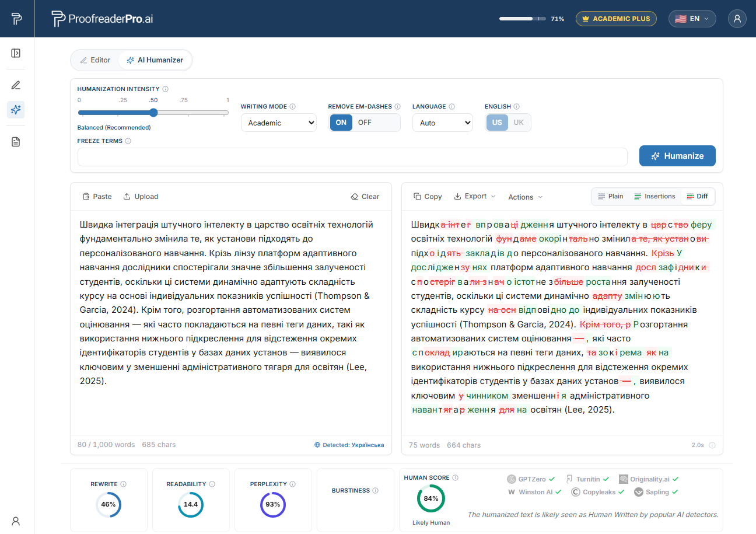756x534 pixels.
Task: Click the humanization intensity slider handle
Action: tap(153, 113)
